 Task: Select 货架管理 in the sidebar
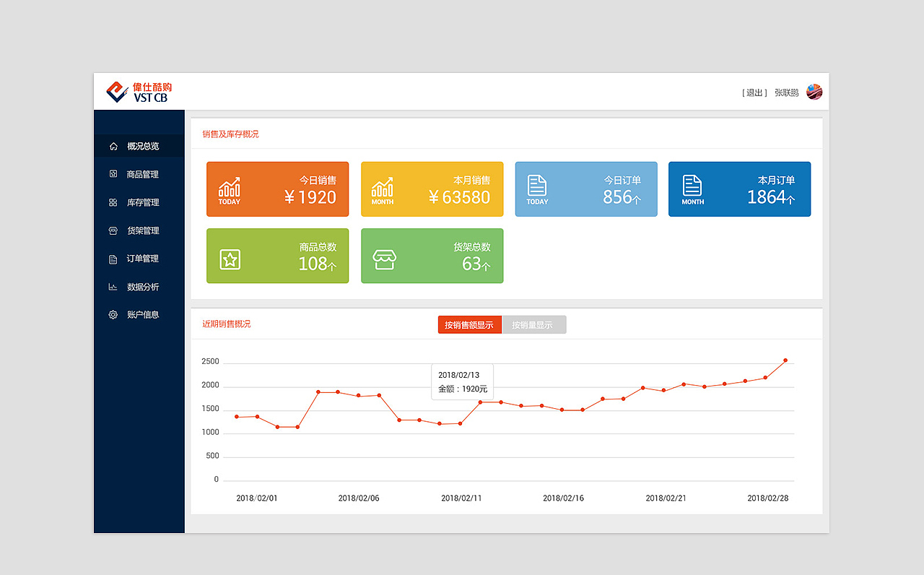(x=139, y=231)
